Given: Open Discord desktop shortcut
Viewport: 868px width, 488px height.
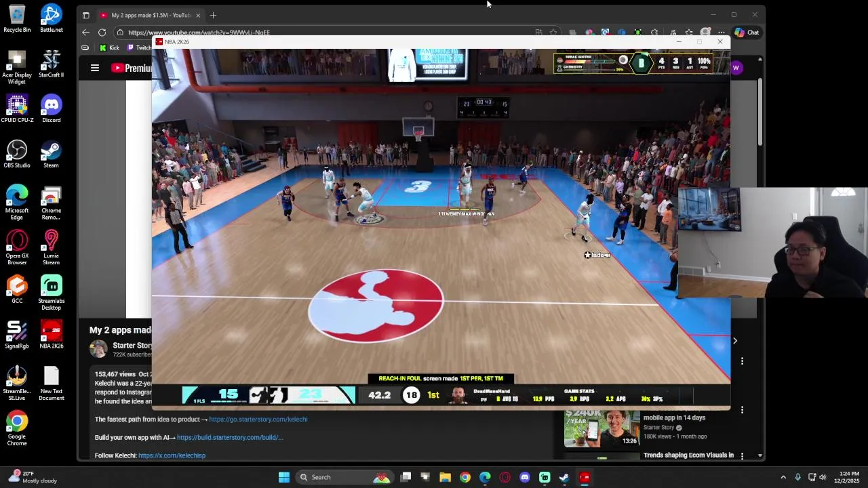Looking at the screenshot, I should pos(51,109).
